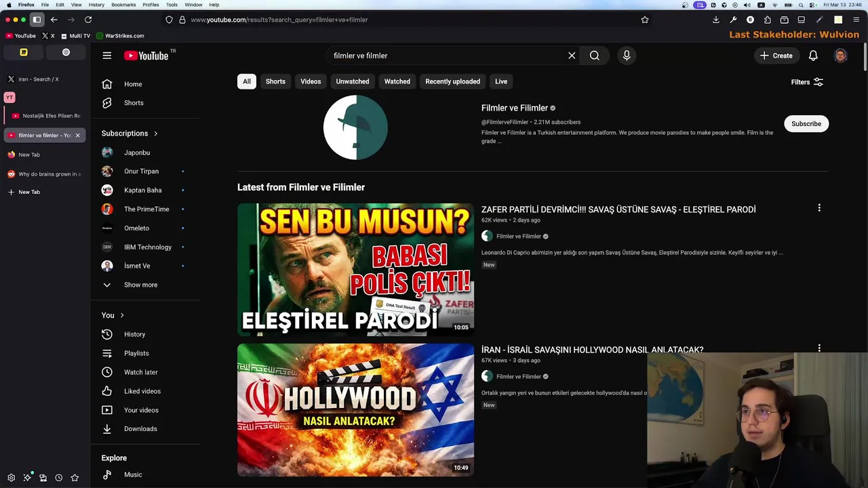The height and width of the screenshot is (488, 868).
Task: Switch to iran - Search / X tab
Action: tap(43, 79)
